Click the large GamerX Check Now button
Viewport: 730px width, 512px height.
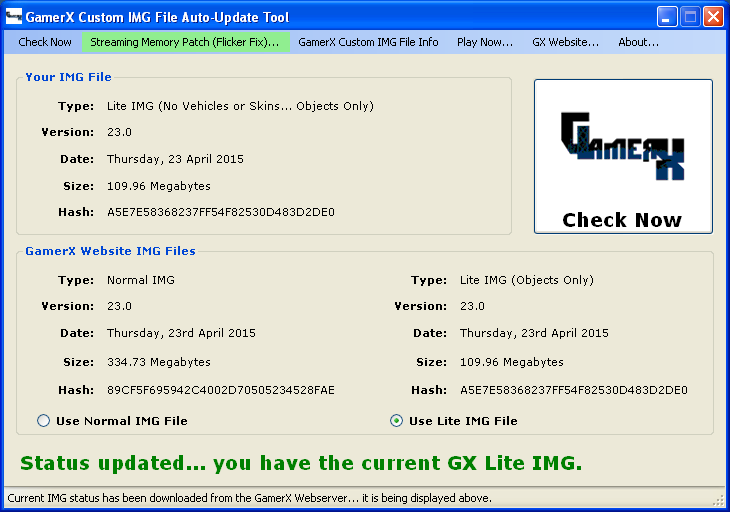(623, 156)
